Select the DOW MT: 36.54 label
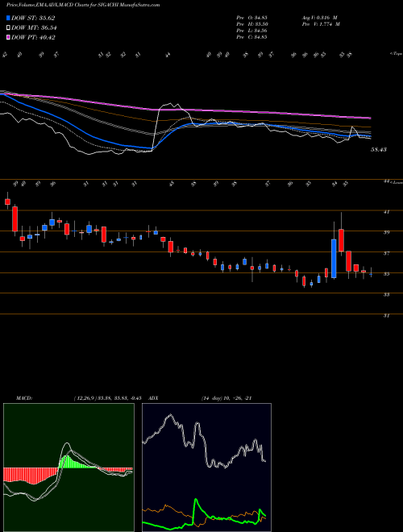 pyautogui.click(x=34, y=28)
